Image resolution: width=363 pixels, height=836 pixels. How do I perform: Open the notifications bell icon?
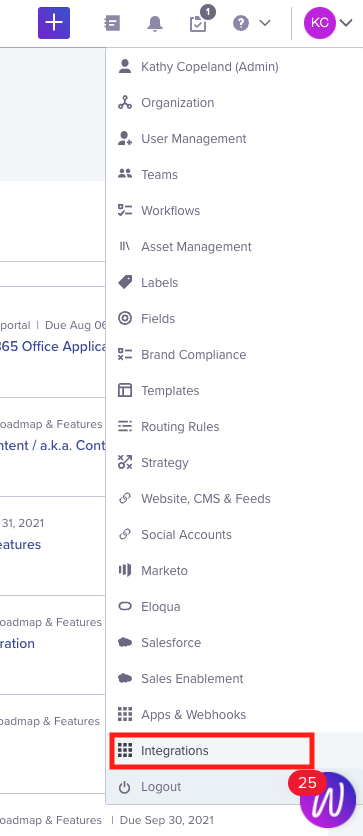(x=155, y=23)
